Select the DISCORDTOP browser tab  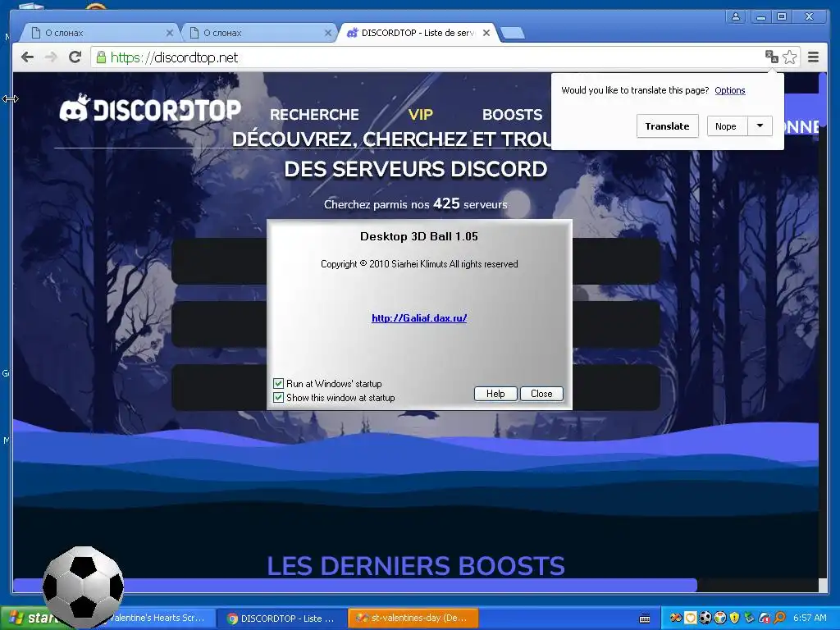click(418, 33)
